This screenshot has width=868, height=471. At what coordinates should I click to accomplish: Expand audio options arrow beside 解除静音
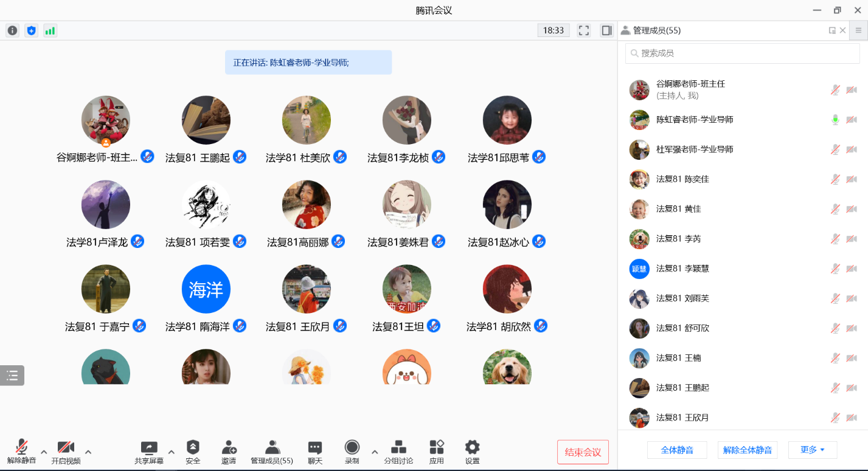pyautogui.click(x=44, y=452)
